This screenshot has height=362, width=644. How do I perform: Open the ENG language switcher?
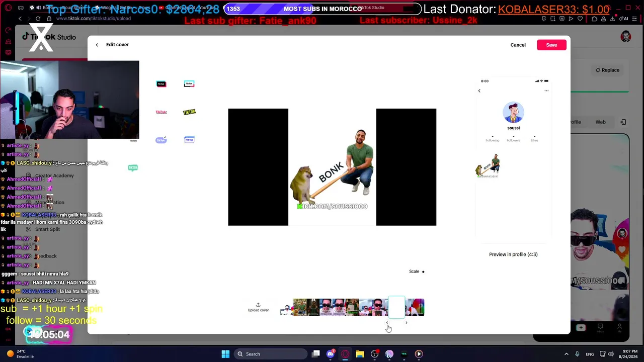point(590,354)
